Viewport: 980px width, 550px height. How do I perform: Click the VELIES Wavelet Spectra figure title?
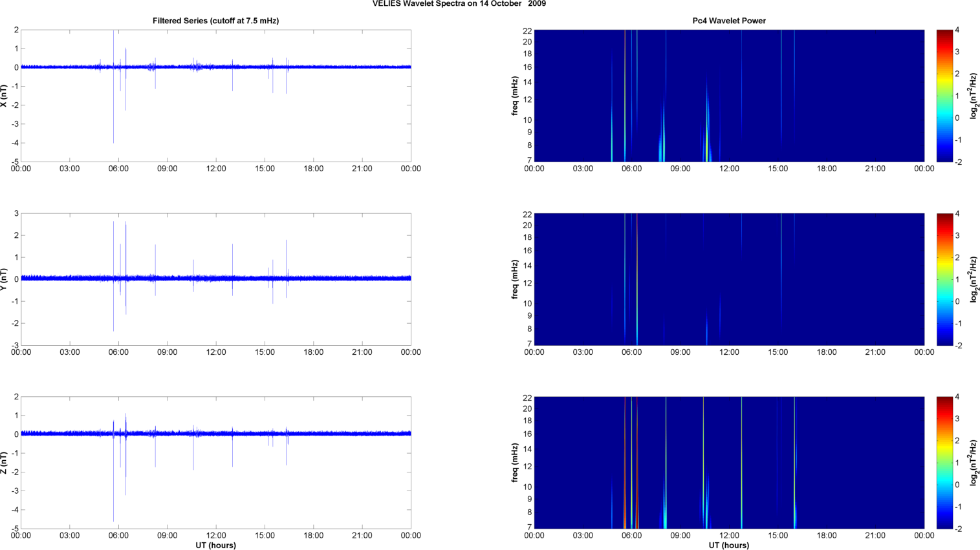[459, 4]
